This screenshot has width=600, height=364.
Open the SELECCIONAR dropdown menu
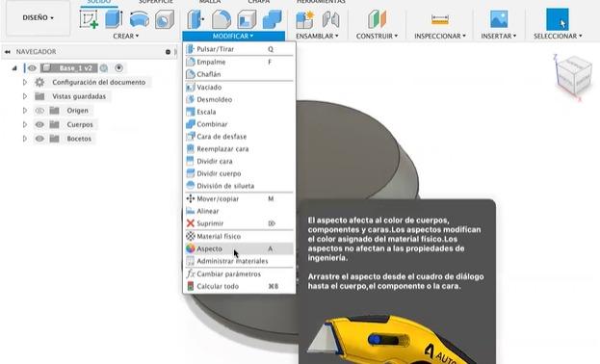558,36
